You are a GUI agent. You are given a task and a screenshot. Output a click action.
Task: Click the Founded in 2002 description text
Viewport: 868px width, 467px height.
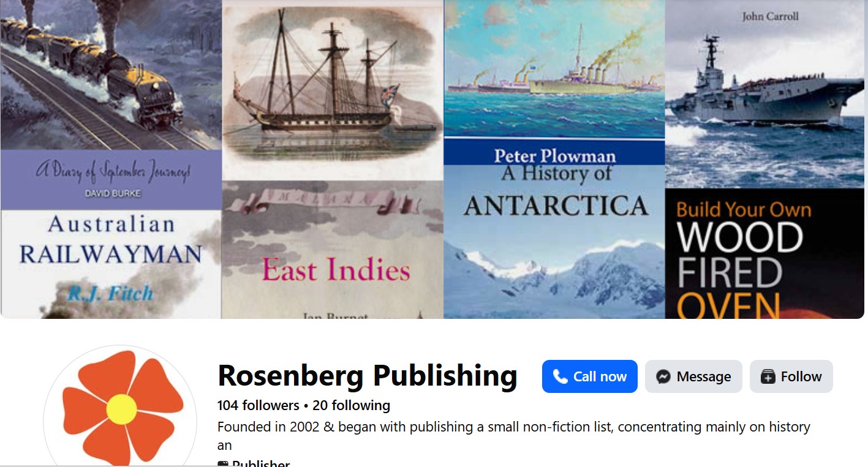513,436
